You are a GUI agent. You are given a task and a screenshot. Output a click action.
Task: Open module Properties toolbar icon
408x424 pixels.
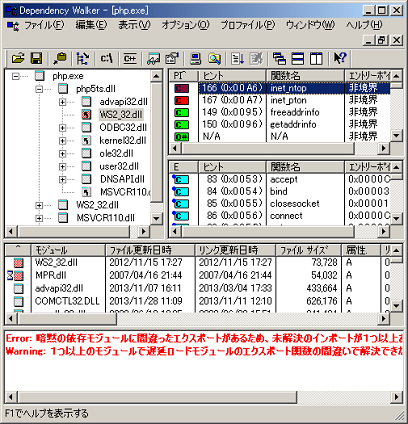coord(172,59)
